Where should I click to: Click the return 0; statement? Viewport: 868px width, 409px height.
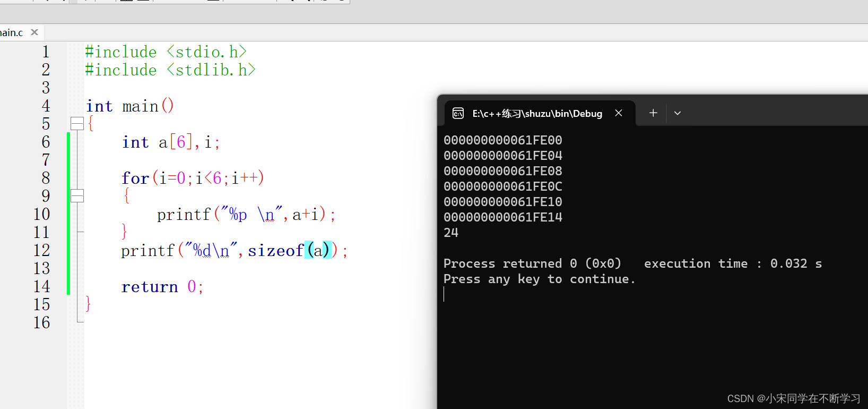162,287
